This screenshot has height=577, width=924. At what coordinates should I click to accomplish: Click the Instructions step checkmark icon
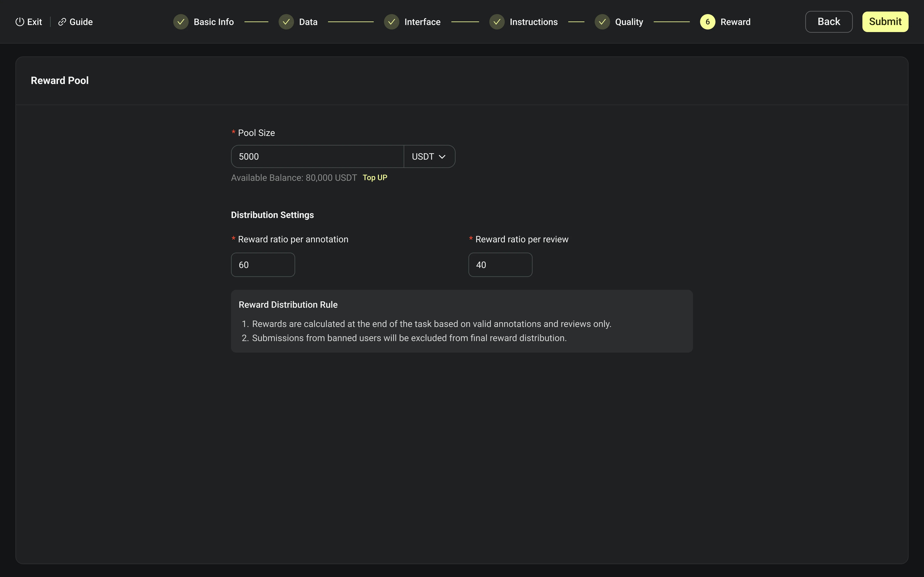pyautogui.click(x=497, y=22)
